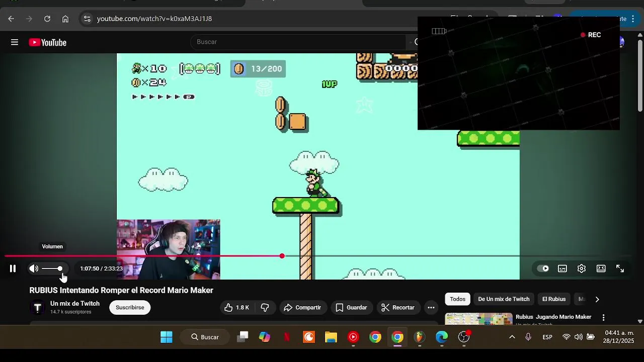Like the video (1.8 K button)
644x362 pixels.
tap(237, 307)
